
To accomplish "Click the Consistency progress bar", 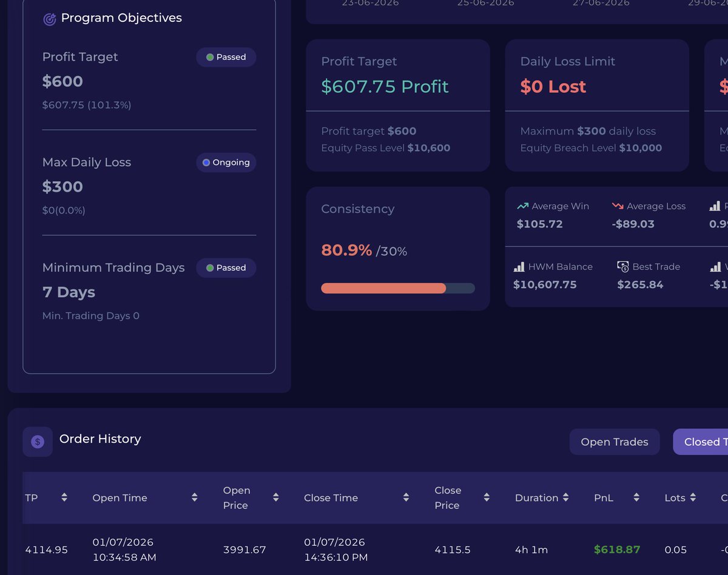I will tap(398, 288).
